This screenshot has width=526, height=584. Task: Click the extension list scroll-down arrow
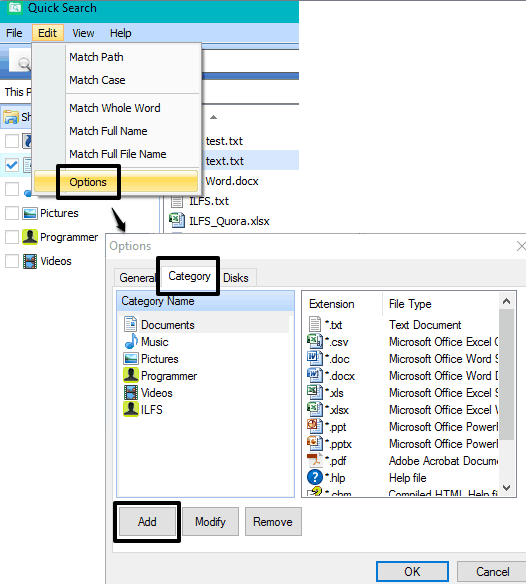point(507,488)
